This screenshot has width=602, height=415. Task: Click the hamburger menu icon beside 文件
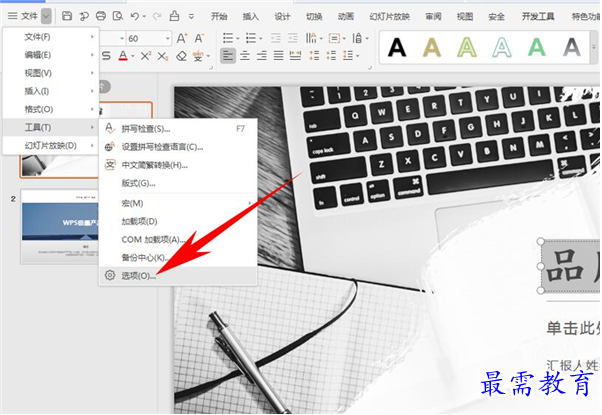point(13,16)
